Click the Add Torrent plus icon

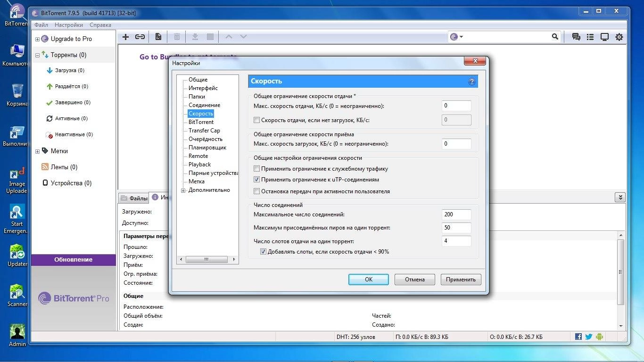click(x=125, y=37)
